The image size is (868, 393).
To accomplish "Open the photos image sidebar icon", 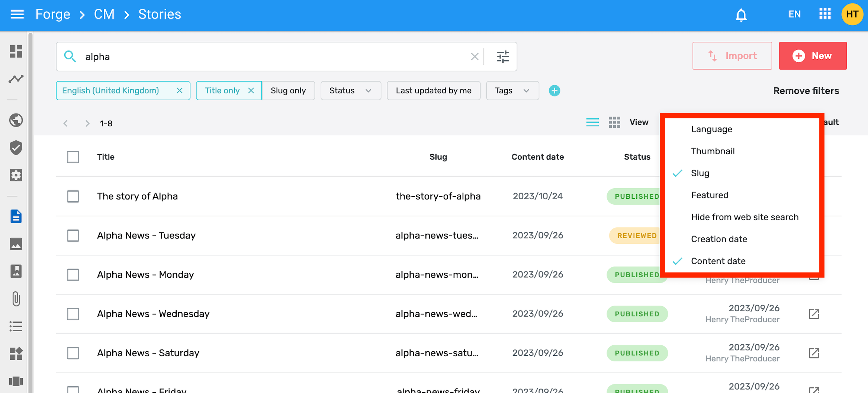I will tap(16, 244).
